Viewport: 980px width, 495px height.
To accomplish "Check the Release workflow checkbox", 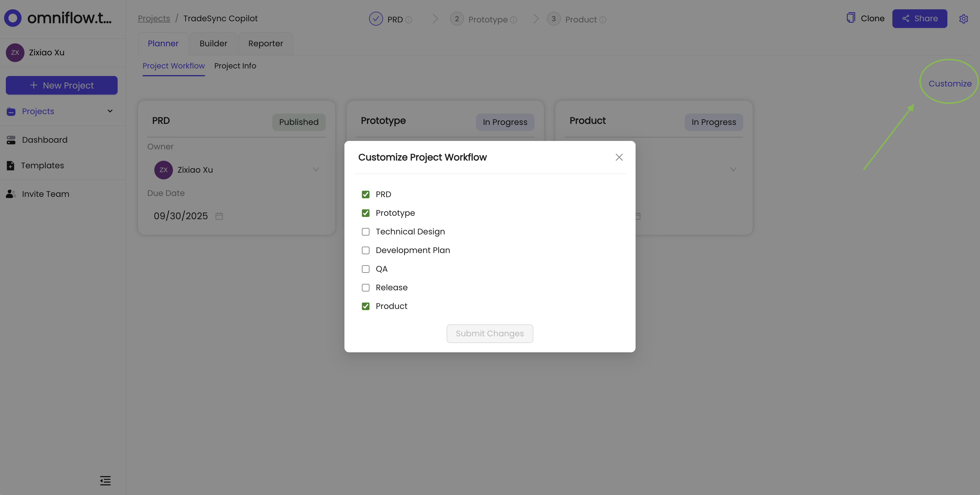I will [x=366, y=288].
